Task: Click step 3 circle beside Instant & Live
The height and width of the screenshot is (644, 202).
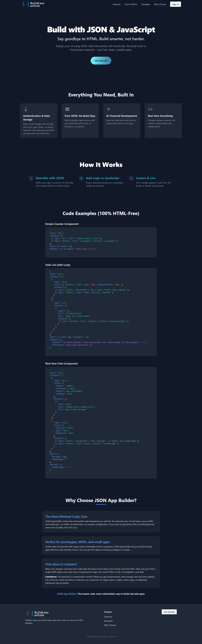Action: click(x=131, y=178)
